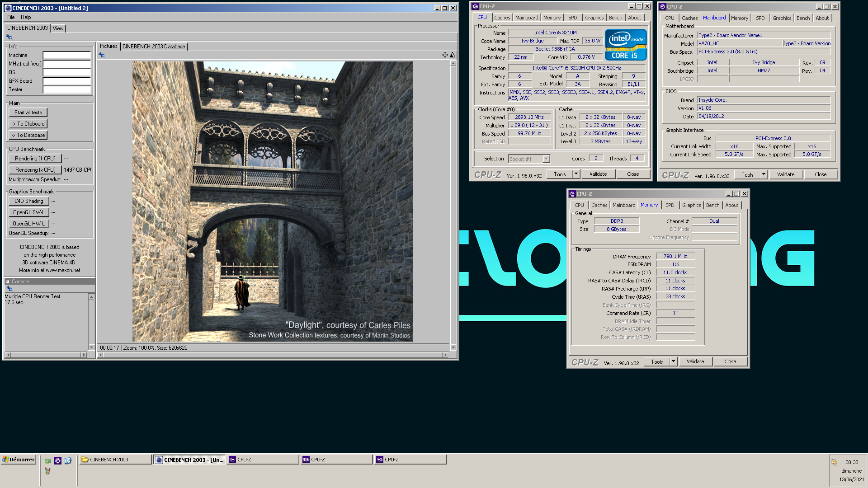Click CPU-Z title icon in CPU tab window
Screen dimensions: 868x488
pyautogui.click(x=475, y=6)
